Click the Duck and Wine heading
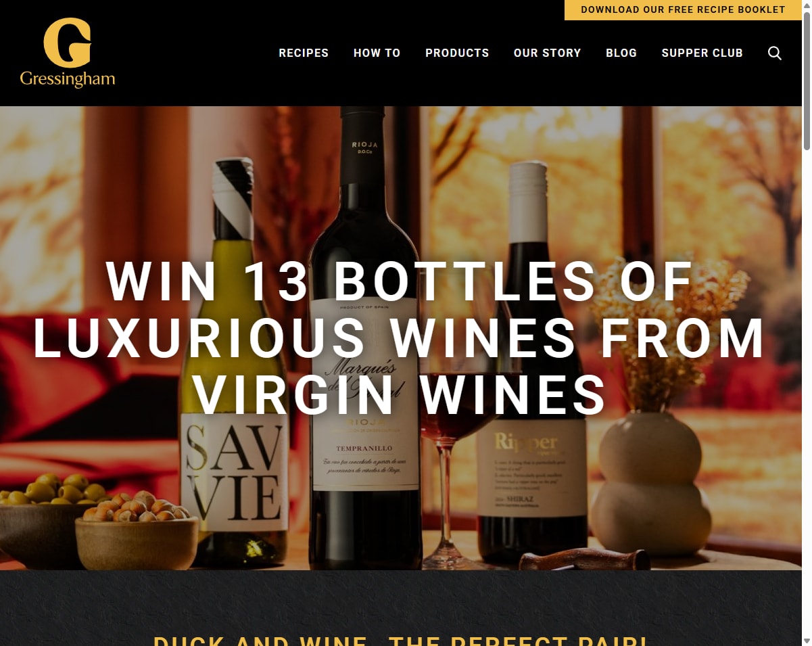Image resolution: width=812 pixels, height=646 pixels. (400, 640)
